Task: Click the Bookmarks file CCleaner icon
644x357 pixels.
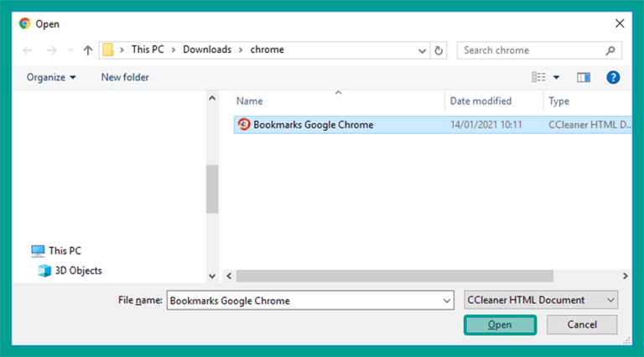Action: point(244,124)
